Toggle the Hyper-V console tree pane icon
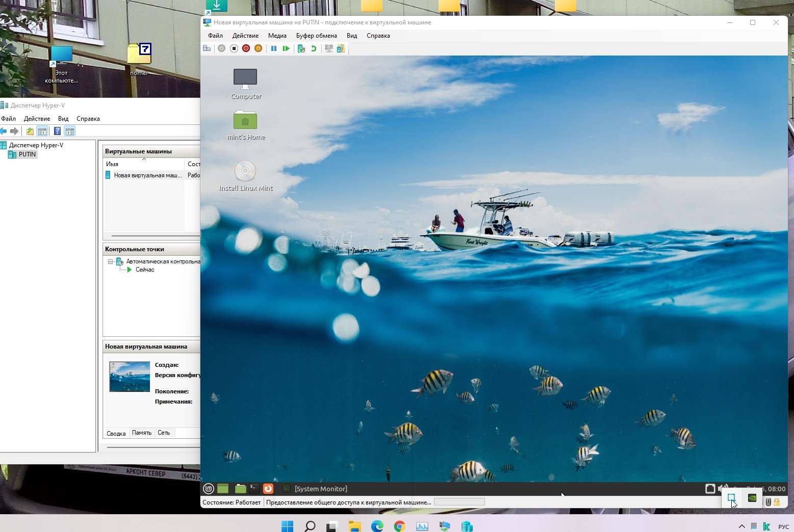This screenshot has width=794, height=532. pos(42,131)
